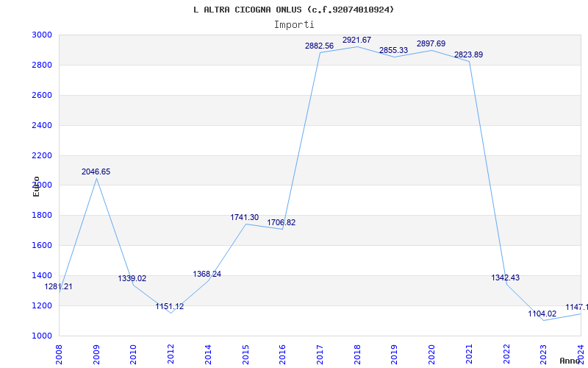Click the x-axis year 2019
The width and height of the screenshot is (588, 368).
click(394, 355)
